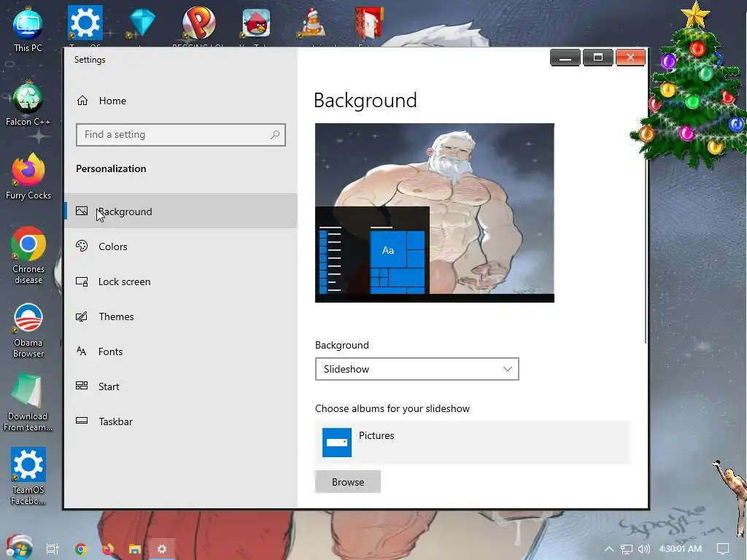Click the volume speaker icon
Screen dimensions: 747x560
[x=643, y=548]
